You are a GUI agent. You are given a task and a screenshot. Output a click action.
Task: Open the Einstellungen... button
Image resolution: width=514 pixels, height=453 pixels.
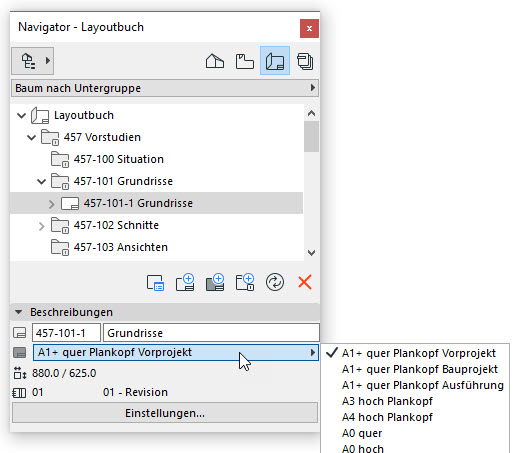pyautogui.click(x=165, y=413)
